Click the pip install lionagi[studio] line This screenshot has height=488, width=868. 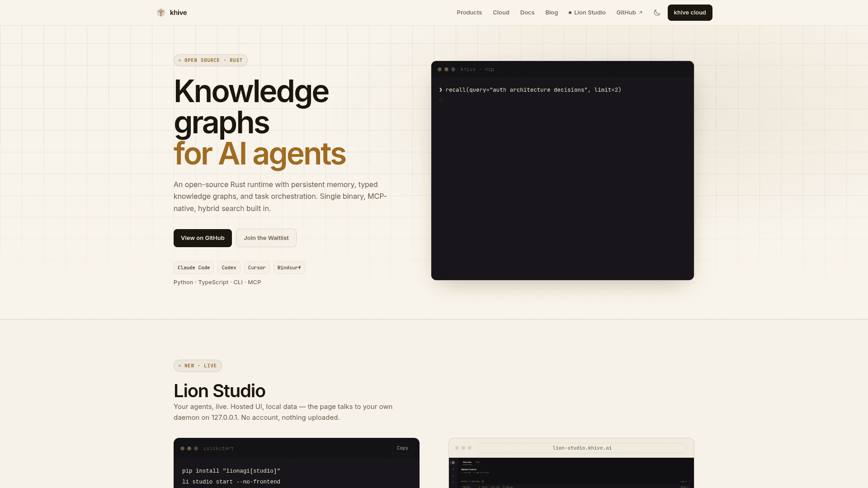[x=231, y=471]
